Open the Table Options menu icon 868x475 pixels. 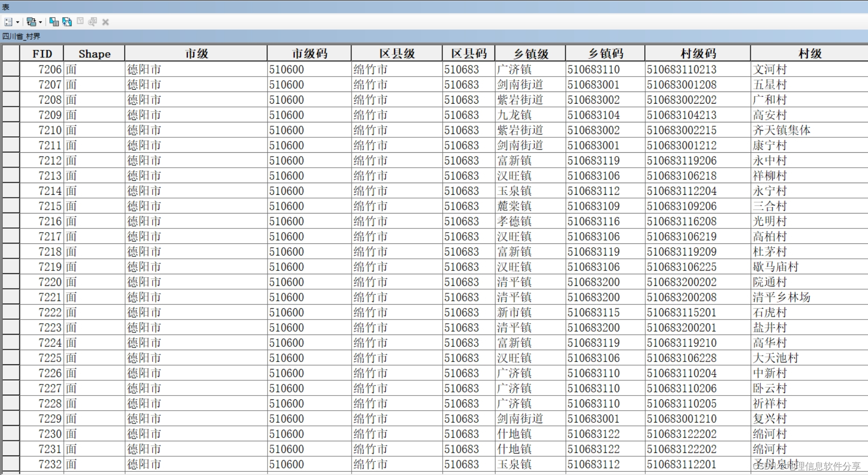(8, 22)
